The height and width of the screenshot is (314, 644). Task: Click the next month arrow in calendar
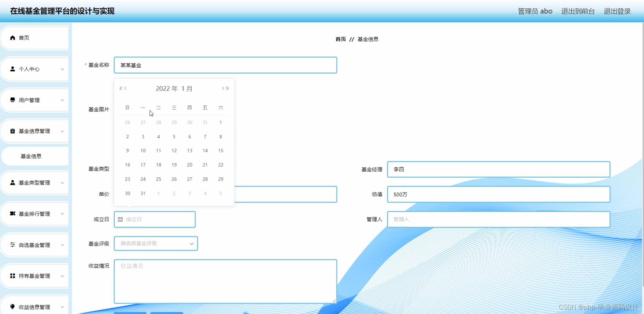coord(222,88)
